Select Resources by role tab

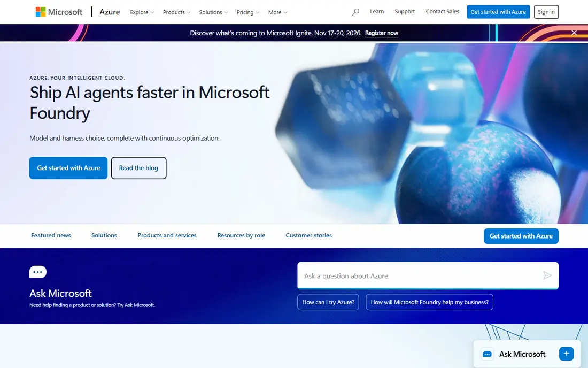pyautogui.click(x=241, y=235)
